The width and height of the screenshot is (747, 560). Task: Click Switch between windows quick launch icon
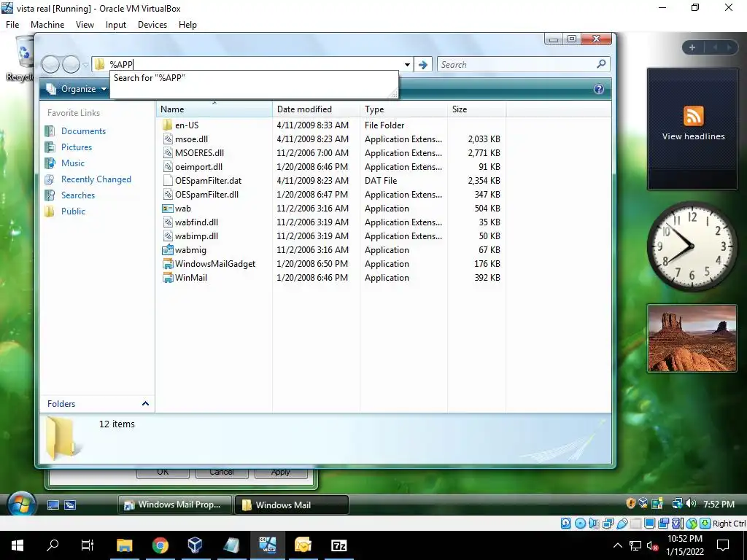[x=70, y=505]
